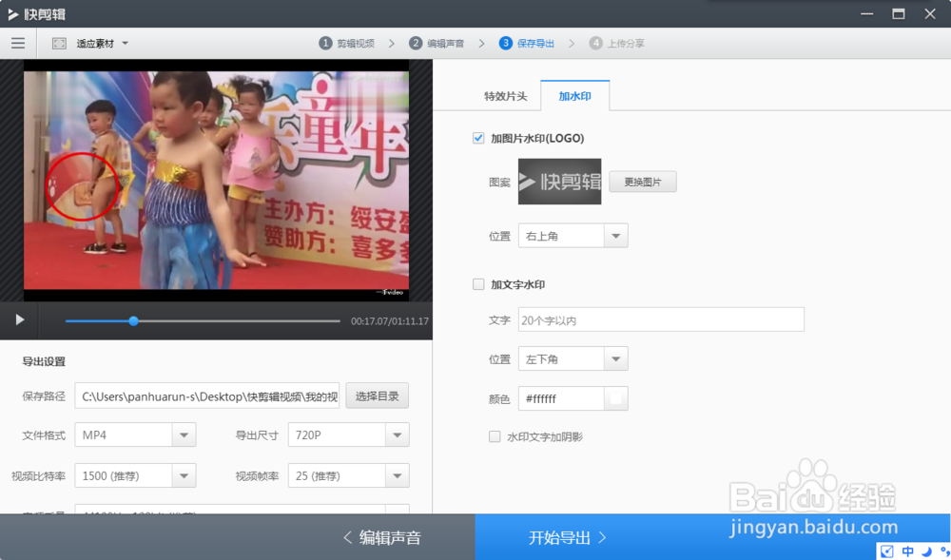Click the IME checkbox-style icon
This screenshot has width=951, height=560.
(887, 551)
